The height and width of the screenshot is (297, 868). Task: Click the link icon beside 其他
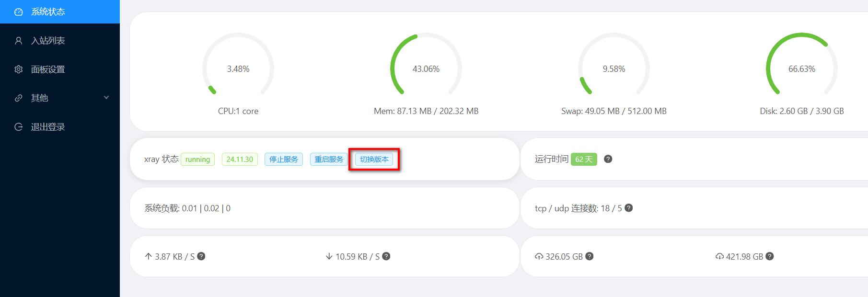pos(19,98)
